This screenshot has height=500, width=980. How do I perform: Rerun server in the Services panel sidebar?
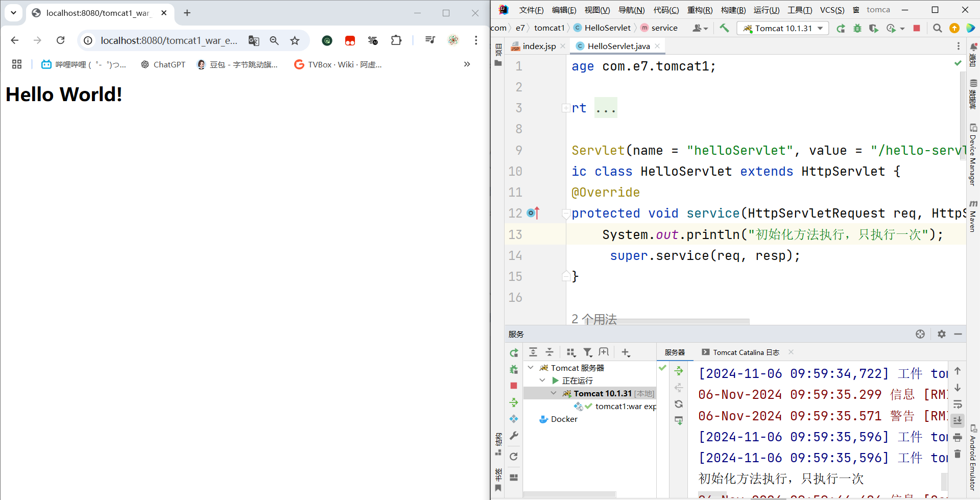(x=514, y=352)
